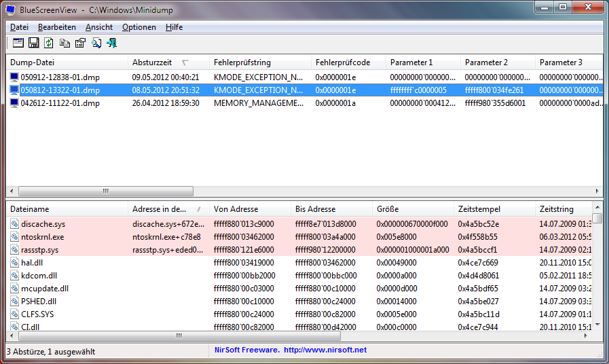The image size is (609, 364).
Task: Click the status text "3 Abstürze, 1 ausgewählt"
Action: (x=51, y=352)
